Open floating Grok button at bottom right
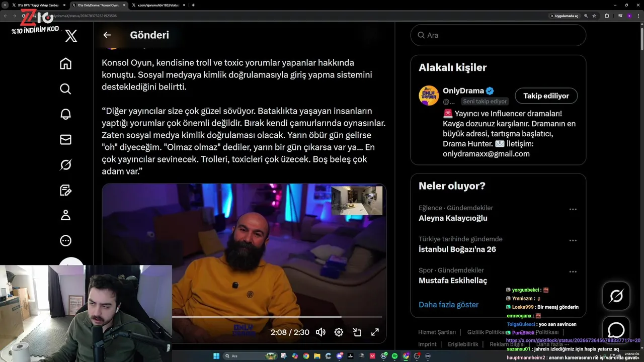644x362 pixels. tap(616, 296)
